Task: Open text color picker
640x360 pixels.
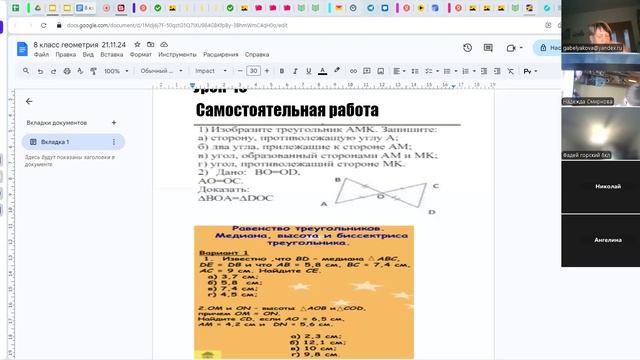Action: (322, 71)
